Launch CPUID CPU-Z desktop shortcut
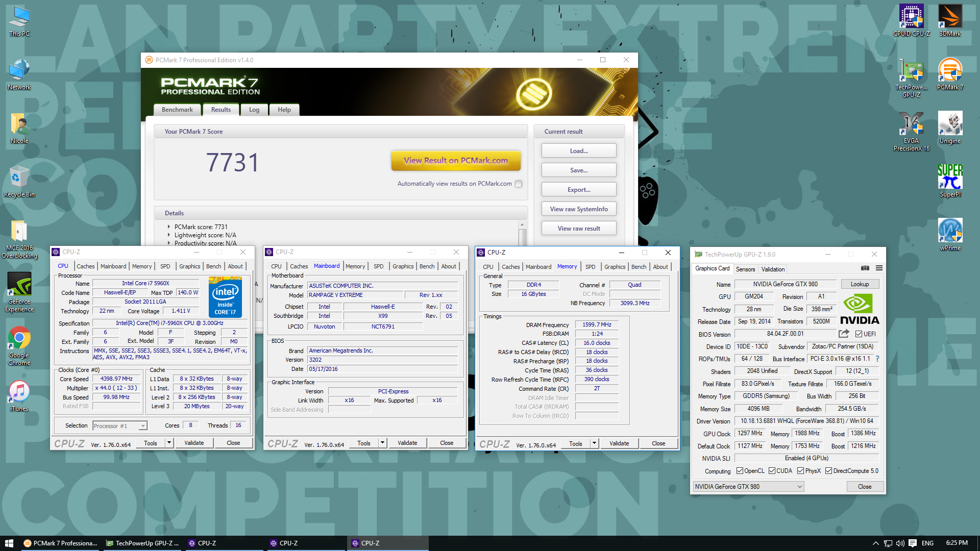Screen dimensions: 980x551 [x=912, y=21]
